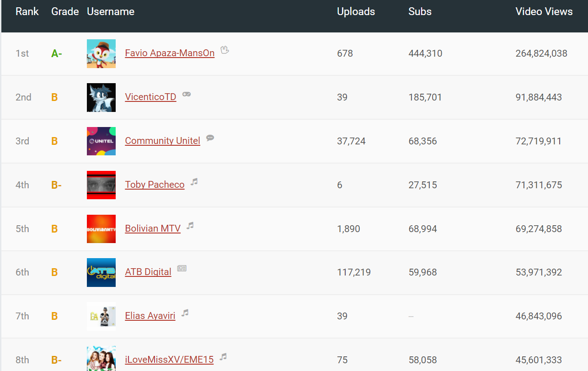Select the gamepad icon next to VicenticoTD
588x371 pixels.
(x=186, y=94)
